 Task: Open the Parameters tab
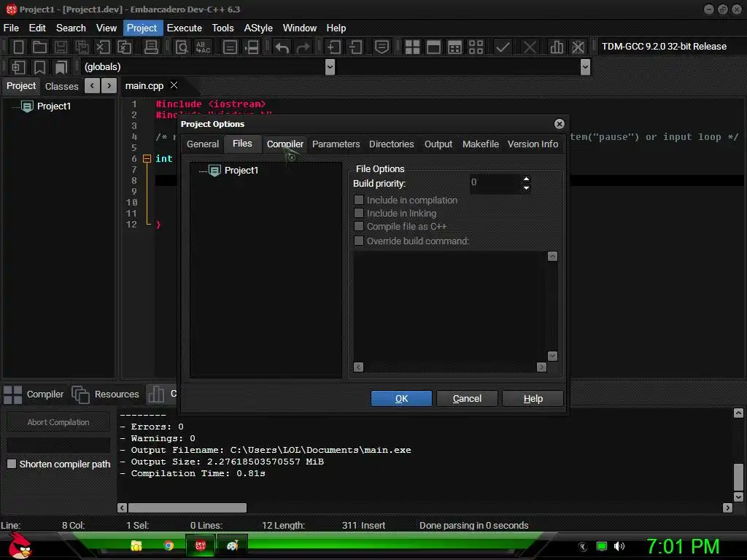[336, 144]
